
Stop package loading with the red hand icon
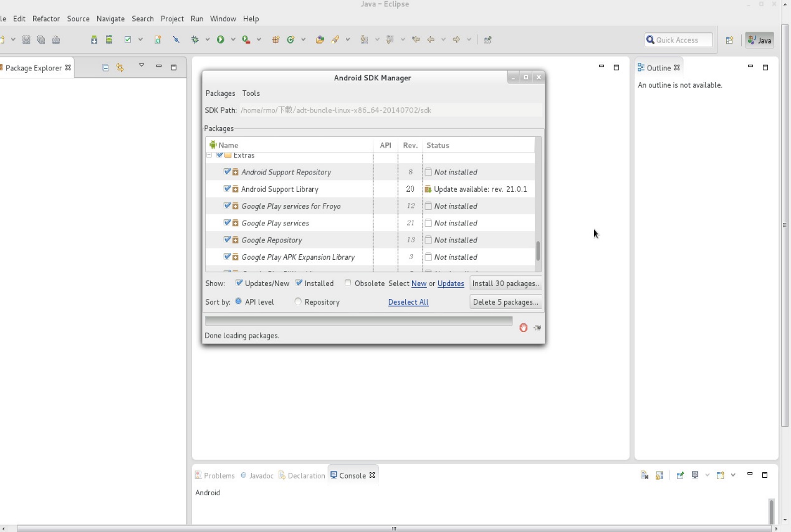(523, 327)
